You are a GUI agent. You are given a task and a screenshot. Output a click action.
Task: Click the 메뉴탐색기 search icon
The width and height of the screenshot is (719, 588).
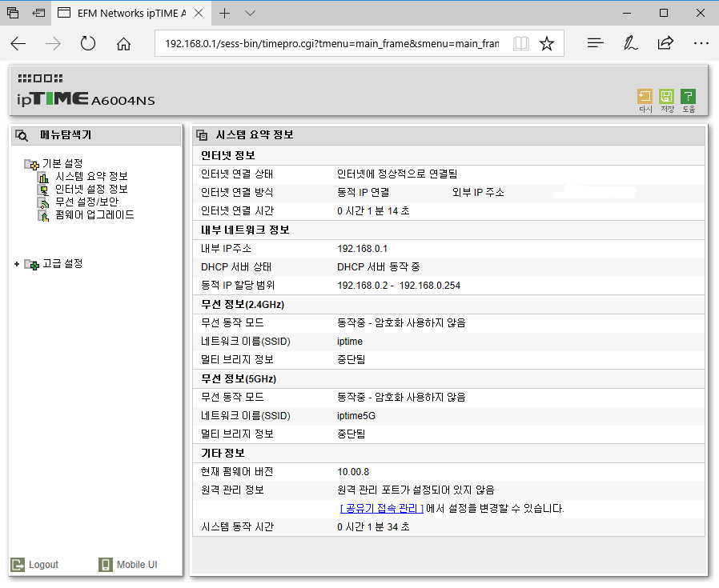(x=22, y=135)
